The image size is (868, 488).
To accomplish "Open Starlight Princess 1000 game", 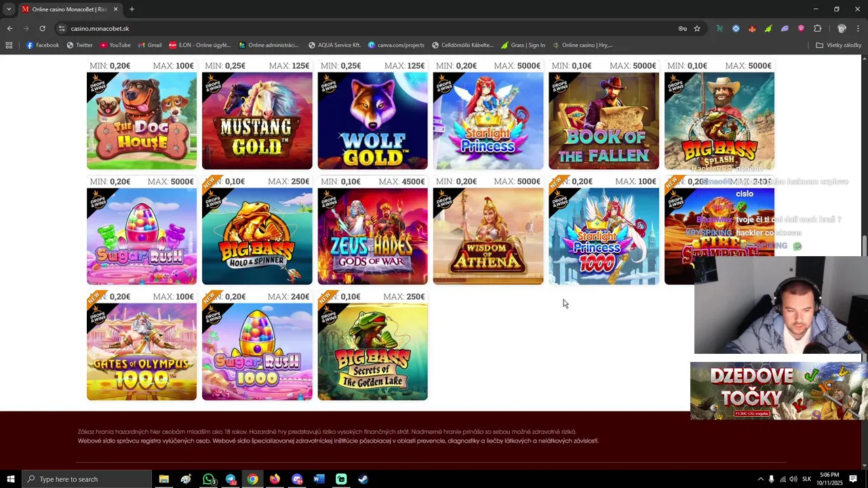I will click(604, 236).
